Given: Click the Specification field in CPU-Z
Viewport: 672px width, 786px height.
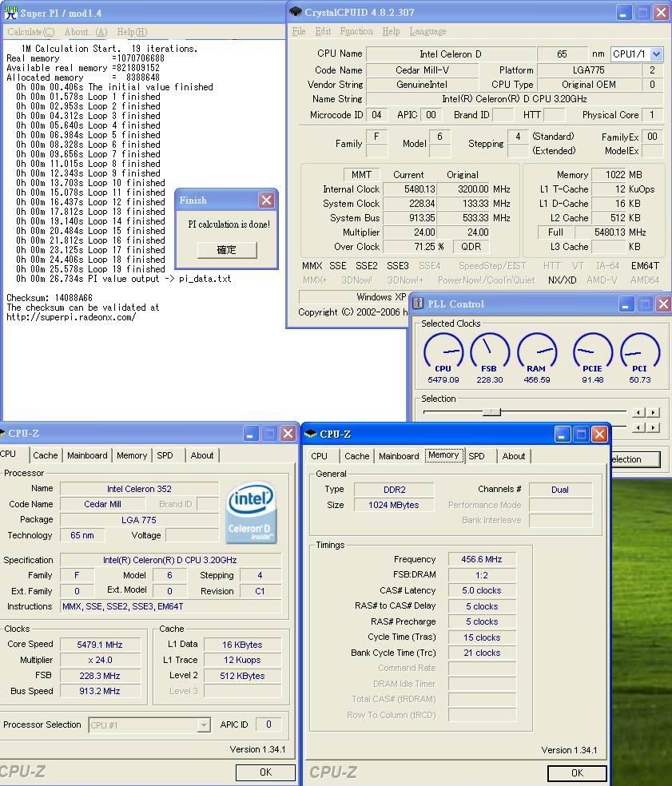Looking at the screenshot, I should point(170,560).
